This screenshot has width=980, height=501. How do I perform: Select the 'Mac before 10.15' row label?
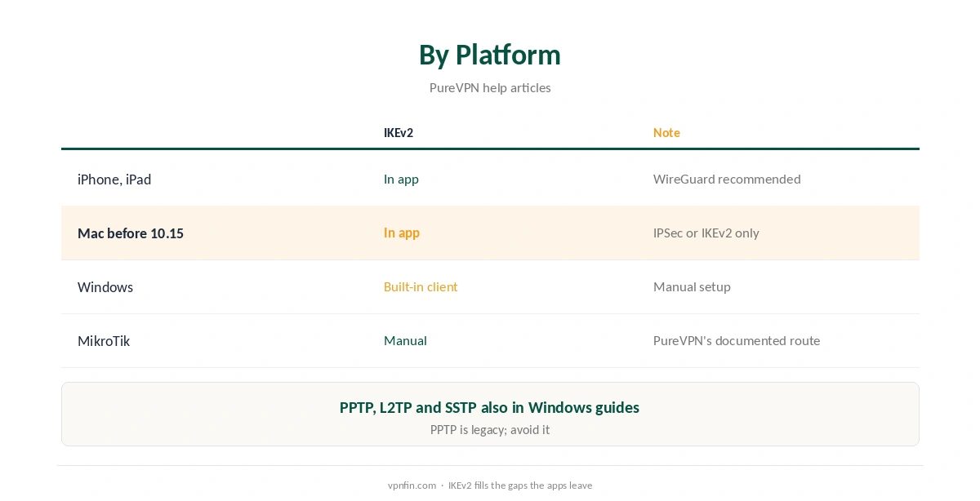[x=131, y=233]
